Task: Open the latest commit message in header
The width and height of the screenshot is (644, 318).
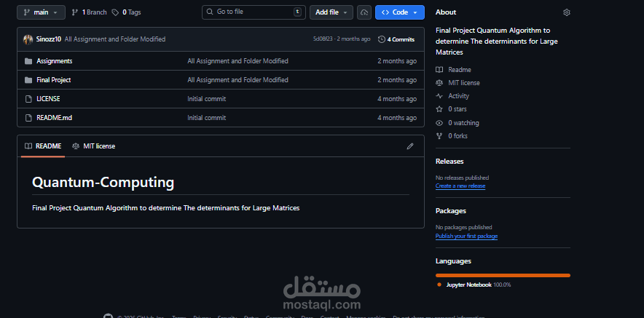Action: [115, 39]
